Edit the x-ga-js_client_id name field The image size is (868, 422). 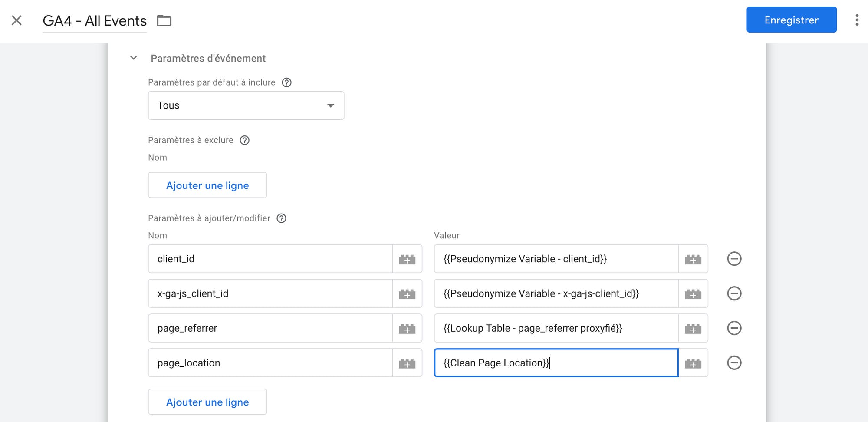point(270,293)
